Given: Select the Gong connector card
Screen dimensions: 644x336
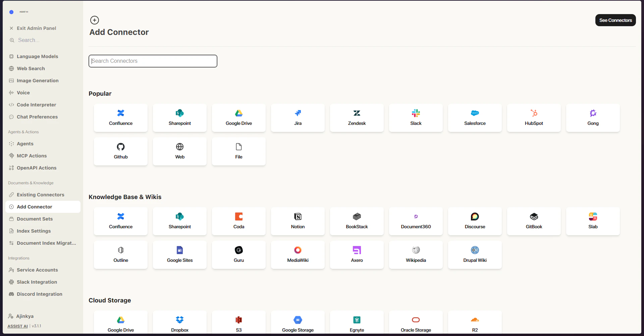Looking at the screenshot, I should [593, 118].
